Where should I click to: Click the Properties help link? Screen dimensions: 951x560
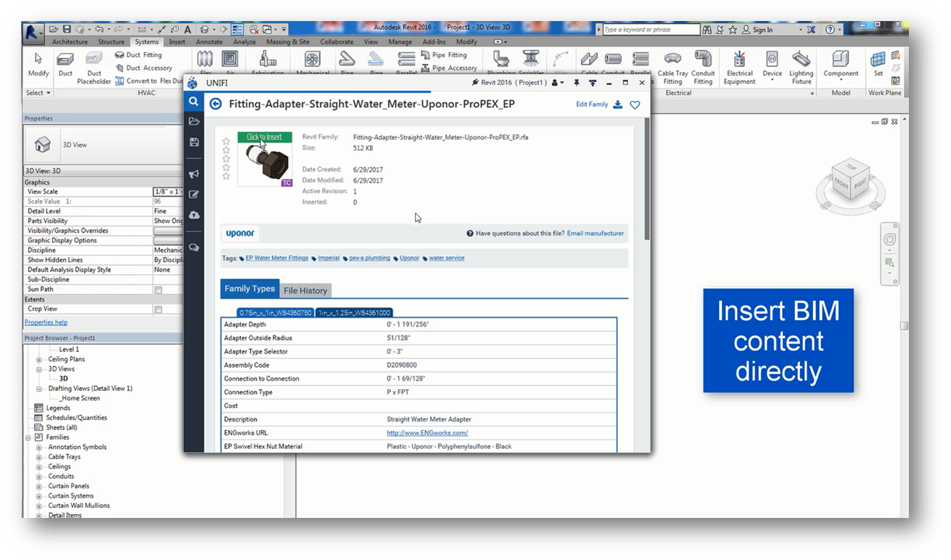tap(46, 322)
